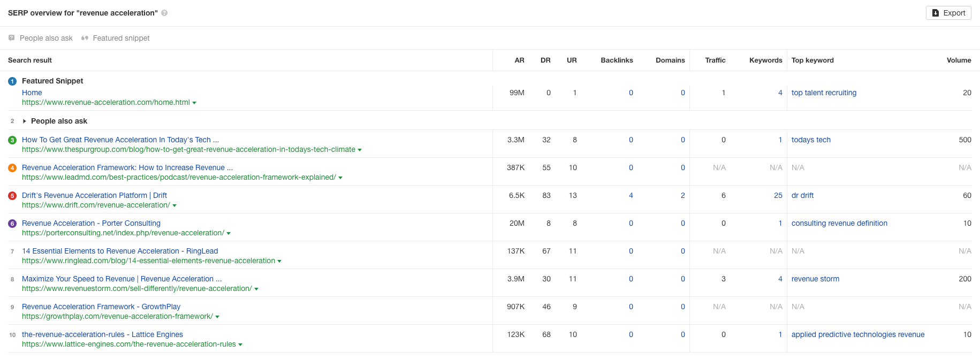Click the Backlinks column header
The height and width of the screenshot is (360, 980).
click(x=617, y=60)
